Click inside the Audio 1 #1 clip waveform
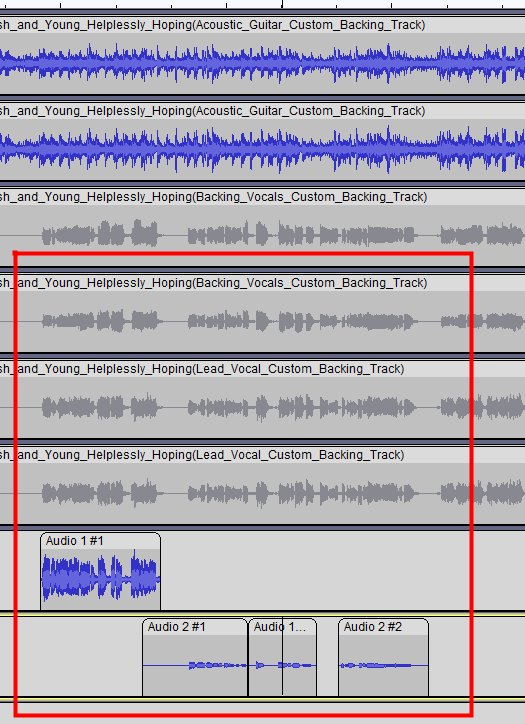The image size is (525, 724). [101, 579]
